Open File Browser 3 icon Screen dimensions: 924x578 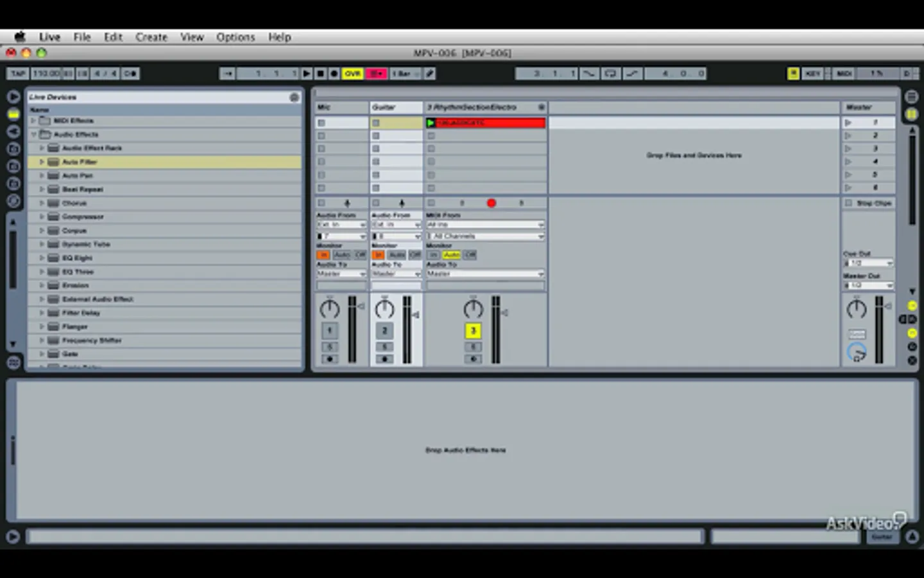click(x=13, y=183)
